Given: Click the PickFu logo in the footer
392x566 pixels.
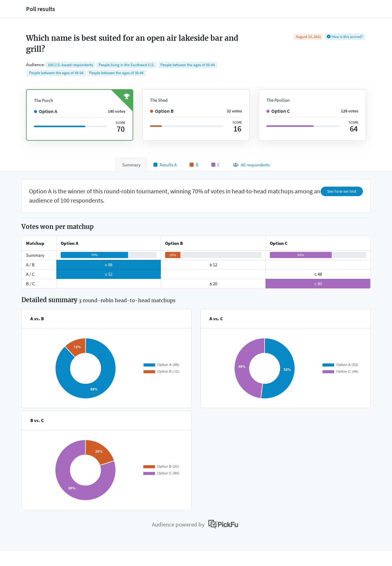Looking at the screenshot, I should [223, 524].
